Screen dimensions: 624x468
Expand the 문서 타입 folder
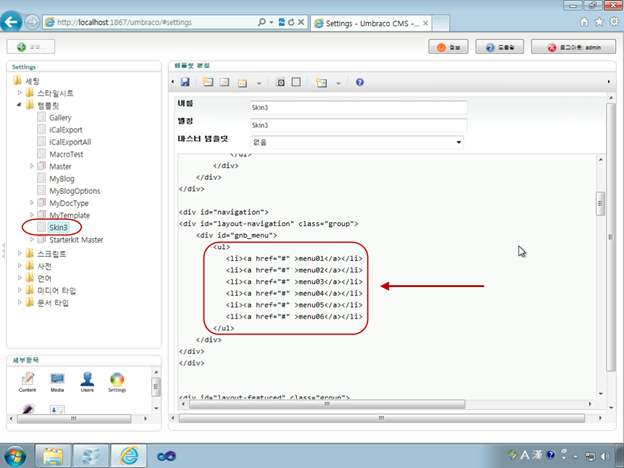point(20,302)
